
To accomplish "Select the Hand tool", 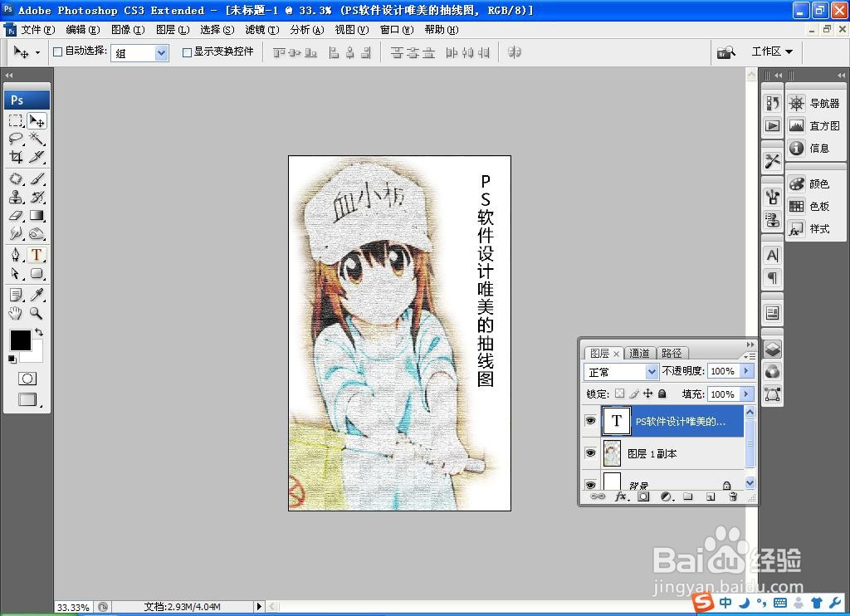I will (17, 313).
